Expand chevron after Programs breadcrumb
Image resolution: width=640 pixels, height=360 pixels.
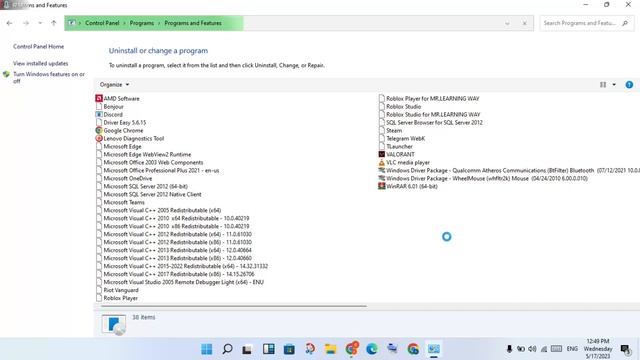click(159, 23)
